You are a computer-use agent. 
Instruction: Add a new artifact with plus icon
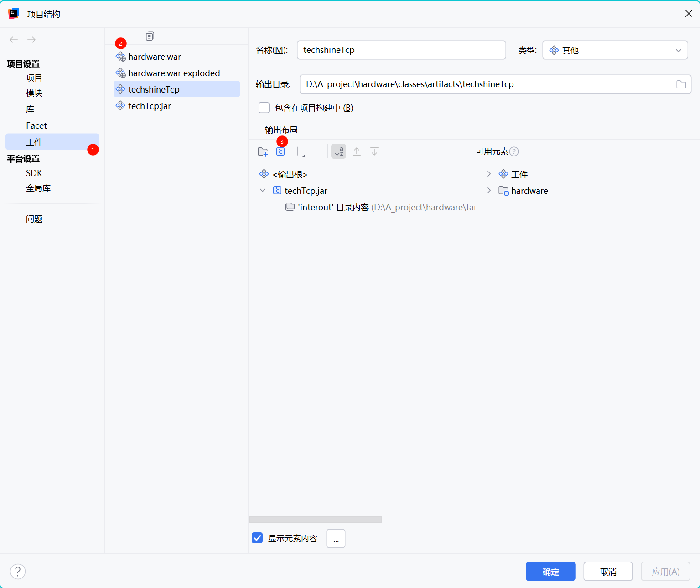coord(114,36)
